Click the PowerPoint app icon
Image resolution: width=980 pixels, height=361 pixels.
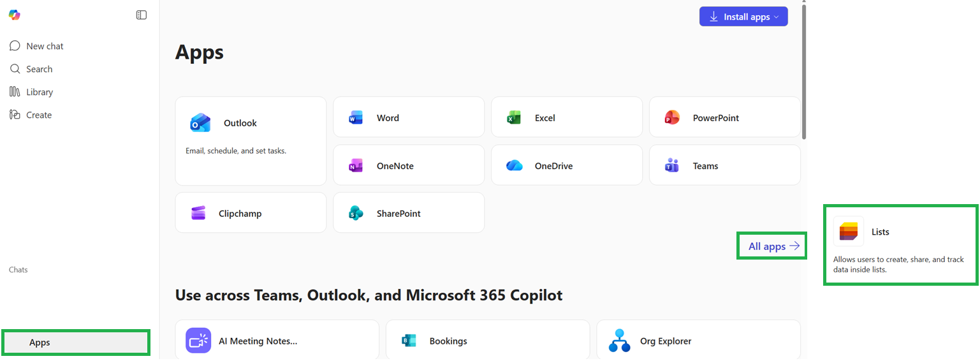(x=671, y=117)
